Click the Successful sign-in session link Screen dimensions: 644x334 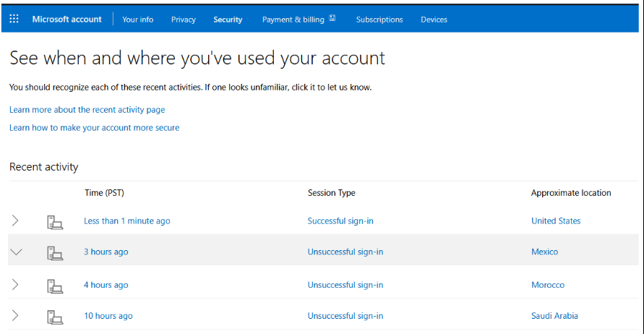point(340,221)
